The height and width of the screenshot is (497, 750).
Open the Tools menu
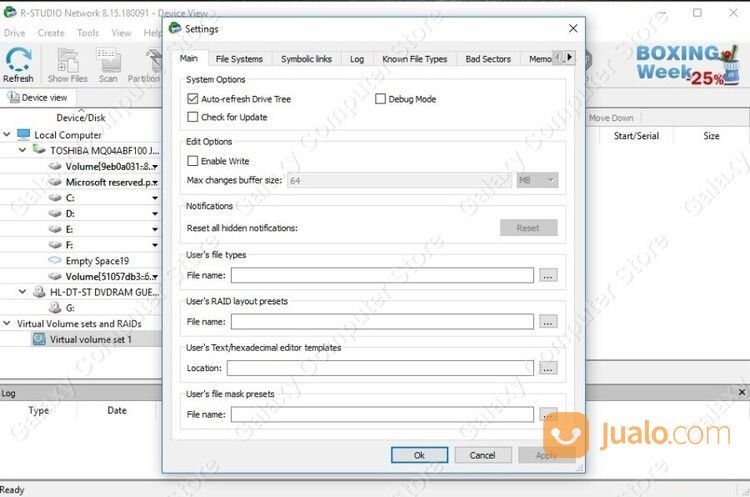tap(88, 33)
